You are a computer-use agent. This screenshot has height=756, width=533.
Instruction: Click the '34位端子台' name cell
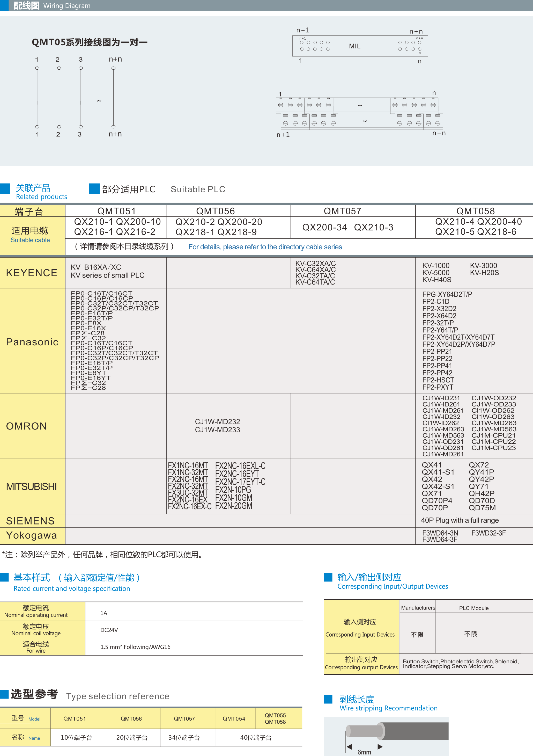[184, 738]
